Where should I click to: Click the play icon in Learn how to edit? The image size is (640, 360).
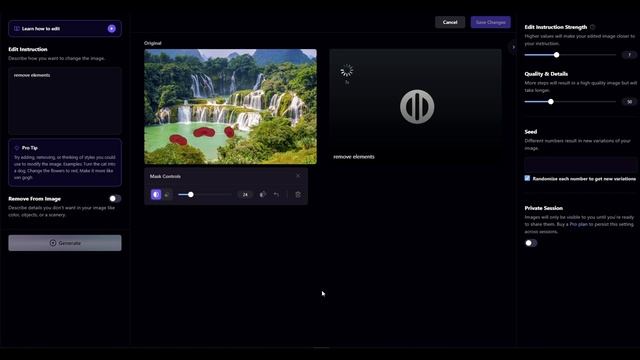[x=111, y=29]
